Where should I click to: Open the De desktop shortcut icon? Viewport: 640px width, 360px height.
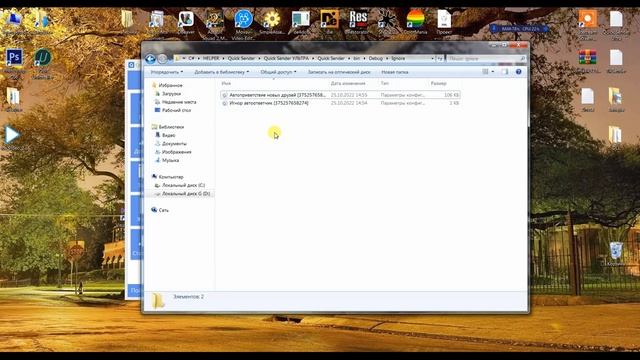[329, 19]
